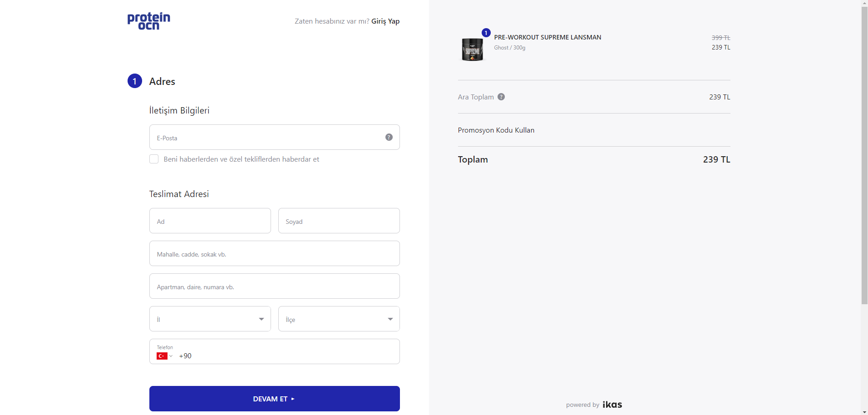Viewport: 868px width, 415px height.
Task: Click the Ara Toplam info question icon
Action: point(501,97)
